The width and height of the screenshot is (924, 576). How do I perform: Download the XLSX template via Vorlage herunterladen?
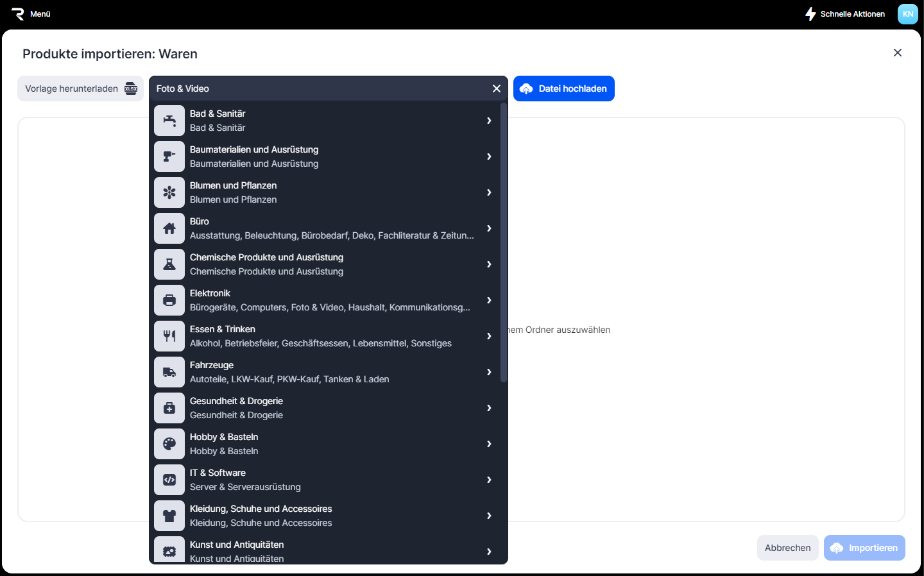point(81,89)
